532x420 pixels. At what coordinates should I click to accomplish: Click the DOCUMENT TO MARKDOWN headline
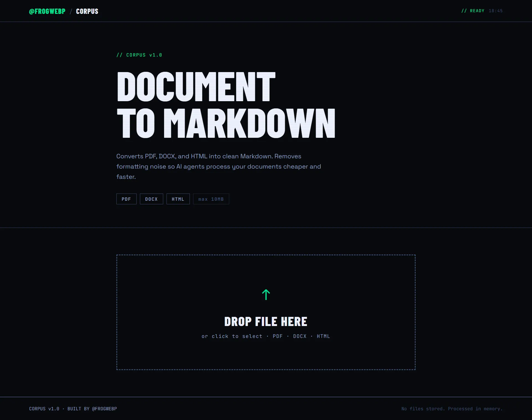(226, 105)
